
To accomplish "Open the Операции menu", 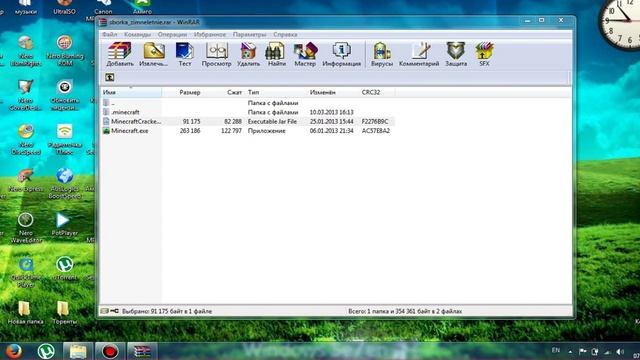I will [x=172, y=34].
